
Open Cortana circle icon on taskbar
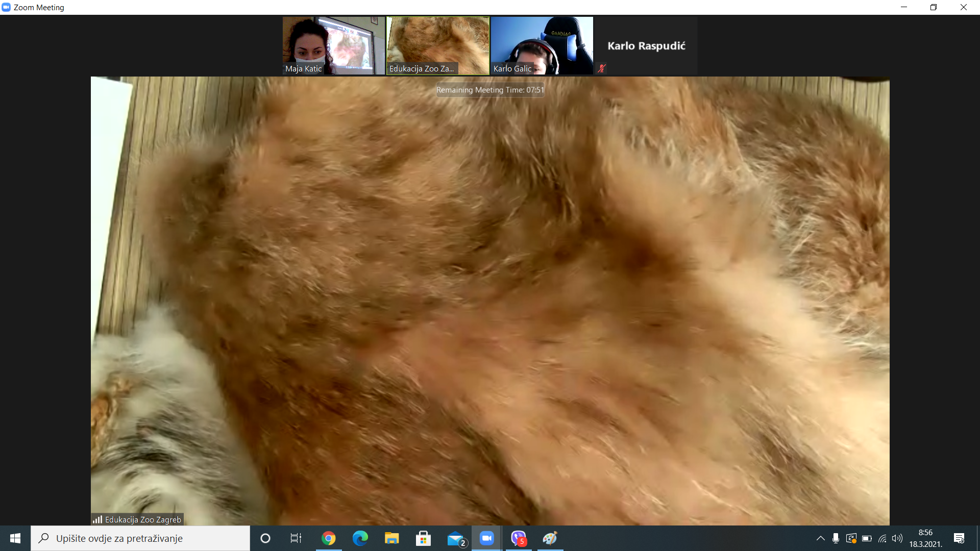(265, 538)
